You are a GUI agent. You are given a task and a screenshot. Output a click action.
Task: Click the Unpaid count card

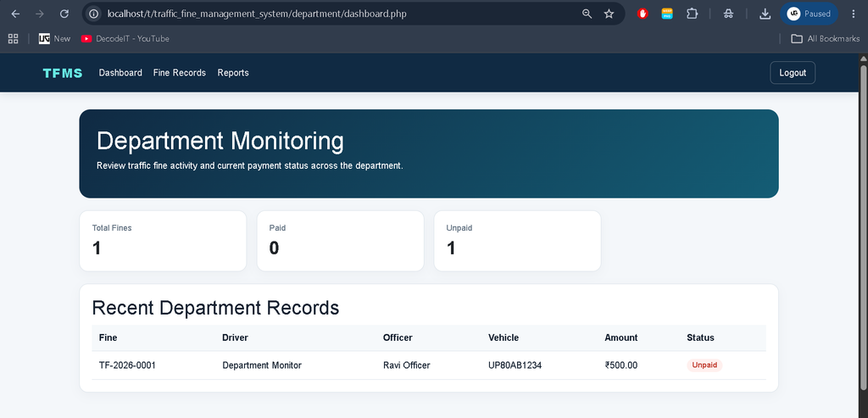click(x=518, y=241)
